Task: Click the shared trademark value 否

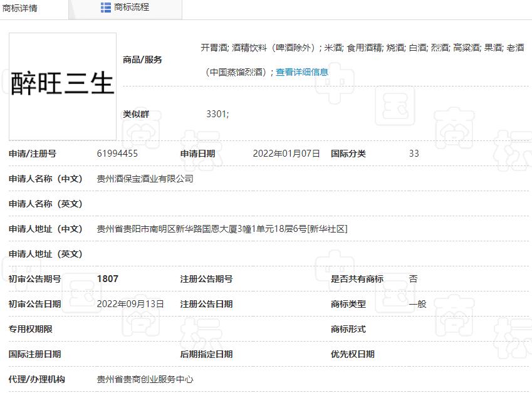Action: [x=413, y=279]
